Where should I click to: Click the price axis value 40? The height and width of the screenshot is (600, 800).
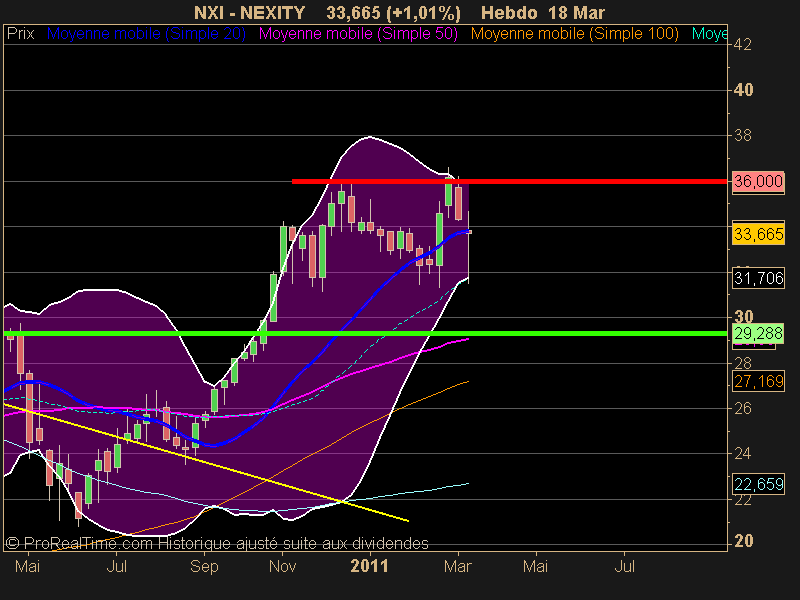743,90
